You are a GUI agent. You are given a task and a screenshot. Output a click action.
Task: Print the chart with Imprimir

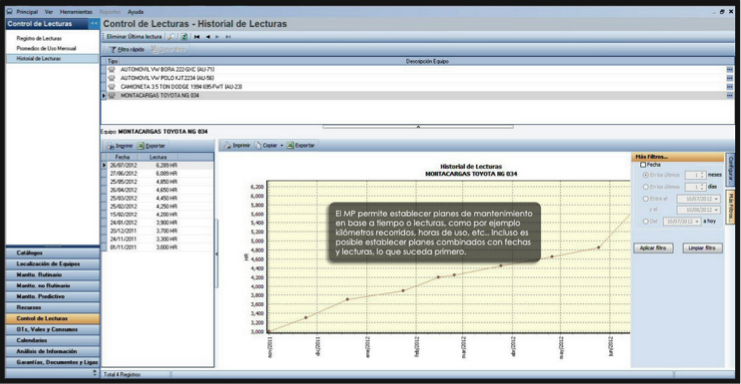[237, 145]
